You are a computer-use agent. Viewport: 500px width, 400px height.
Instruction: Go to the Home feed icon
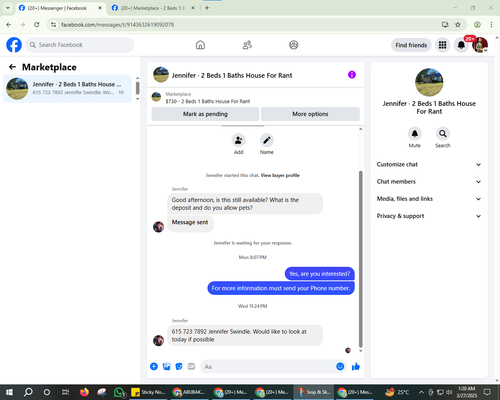(x=200, y=45)
